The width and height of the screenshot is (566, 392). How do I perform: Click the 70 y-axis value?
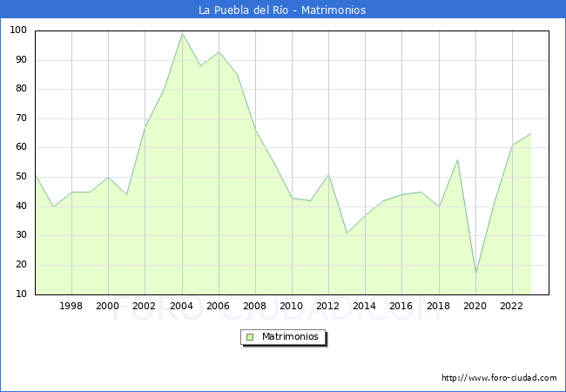[21, 118]
